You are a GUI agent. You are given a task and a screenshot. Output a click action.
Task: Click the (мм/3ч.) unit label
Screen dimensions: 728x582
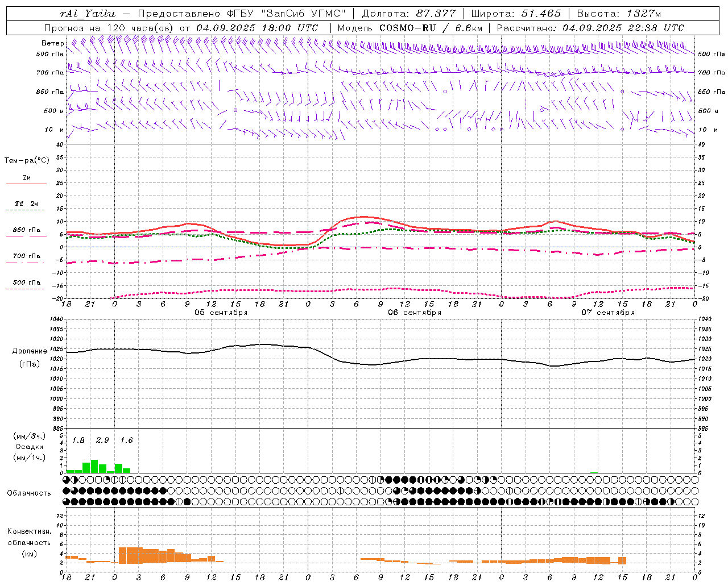click(x=30, y=436)
